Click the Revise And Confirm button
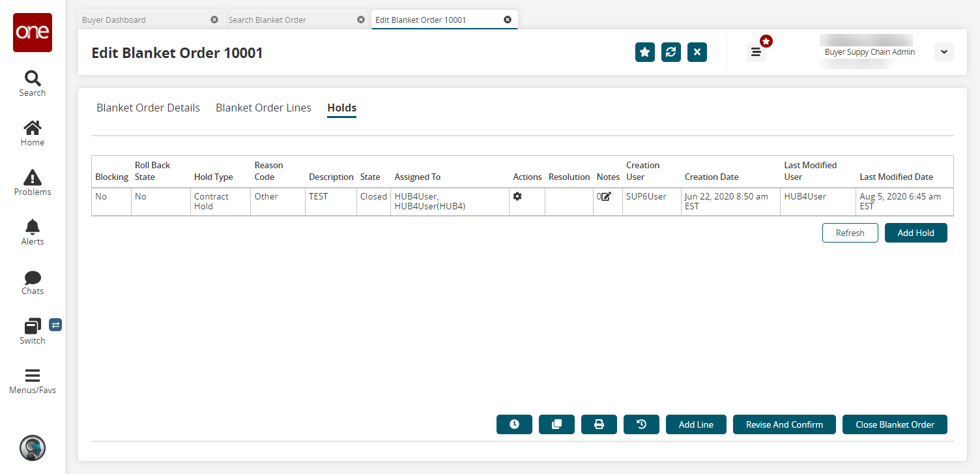The height and width of the screenshot is (474, 980). [784, 424]
